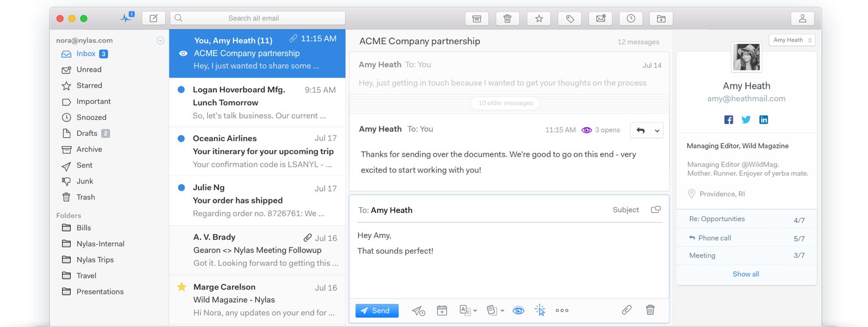Screen dimensions: 868x327
Task: Open account profile icon
Action: pos(803,19)
